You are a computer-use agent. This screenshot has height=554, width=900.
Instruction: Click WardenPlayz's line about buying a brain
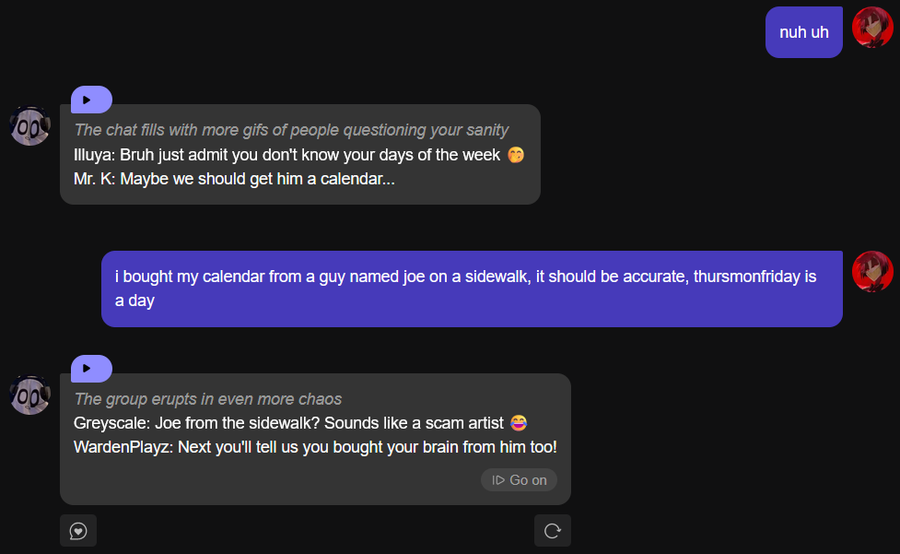point(315,447)
